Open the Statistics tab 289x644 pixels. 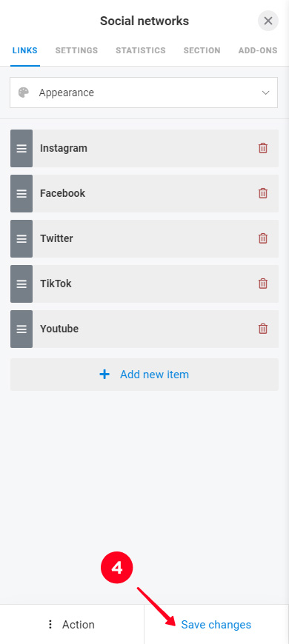(x=141, y=50)
